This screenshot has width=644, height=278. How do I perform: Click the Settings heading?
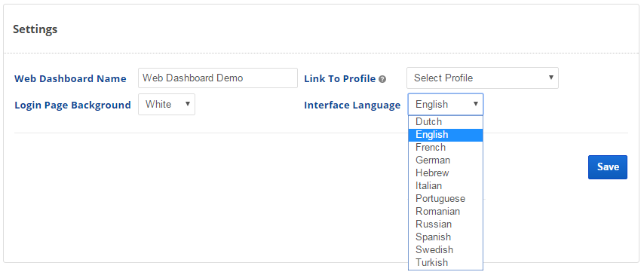(35, 29)
